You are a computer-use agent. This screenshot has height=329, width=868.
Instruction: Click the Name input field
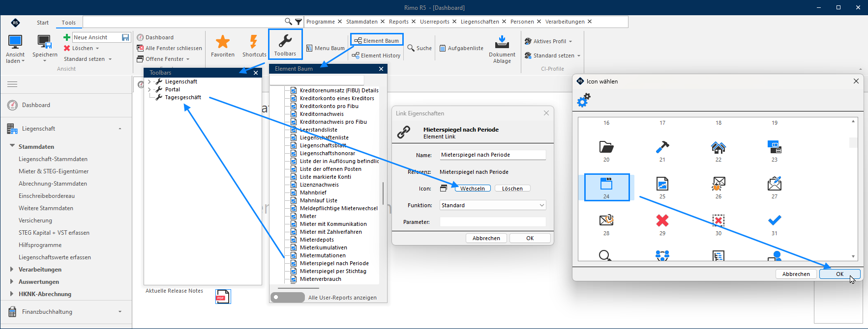click(493, 155)
